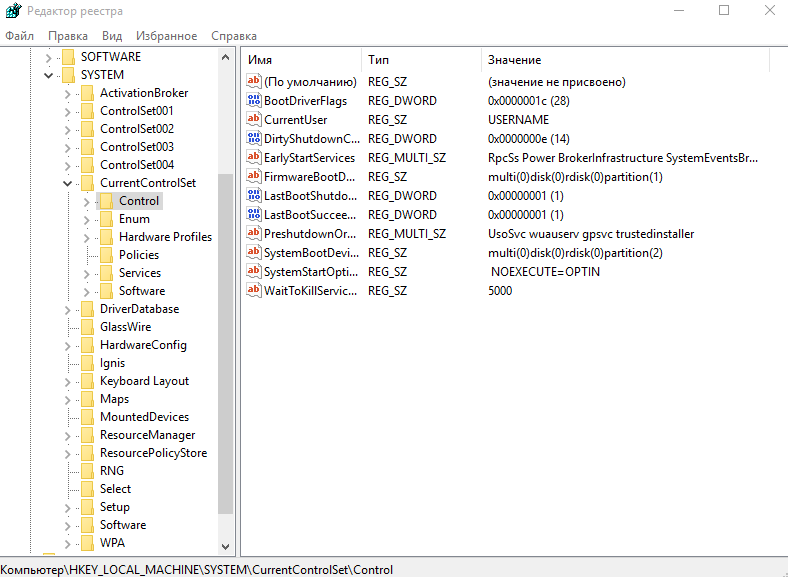This screenshot has height=577, width=788.
Task: Click the folder icon beside GlassWire key
Action: pyautogui.click(x=87, y=327)
